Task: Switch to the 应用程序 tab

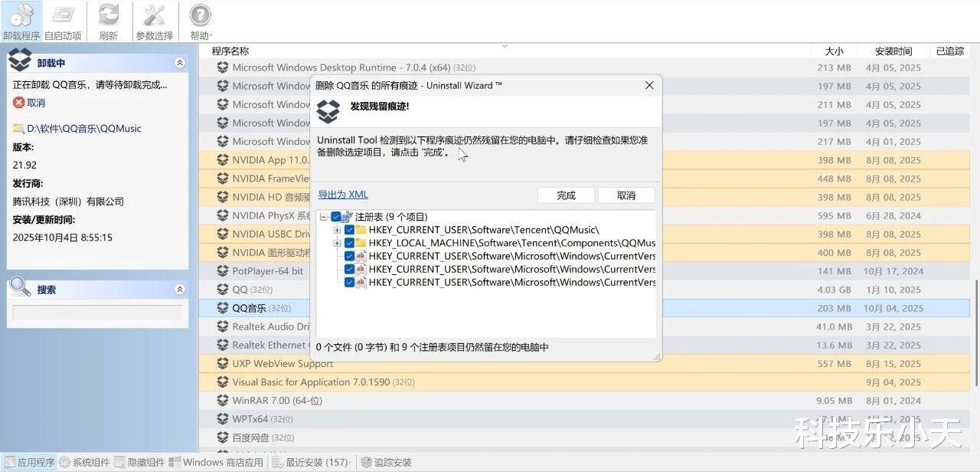Action: [x=30, y=462]
